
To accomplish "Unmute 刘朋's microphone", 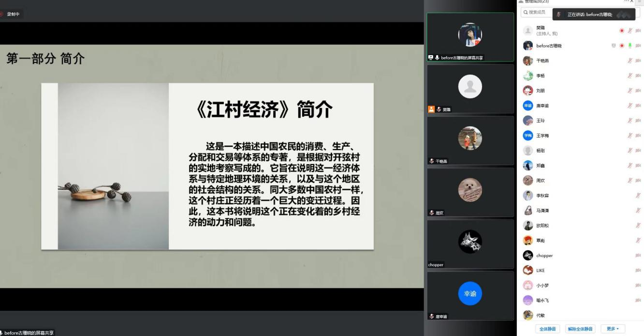I will click(630, 91).
